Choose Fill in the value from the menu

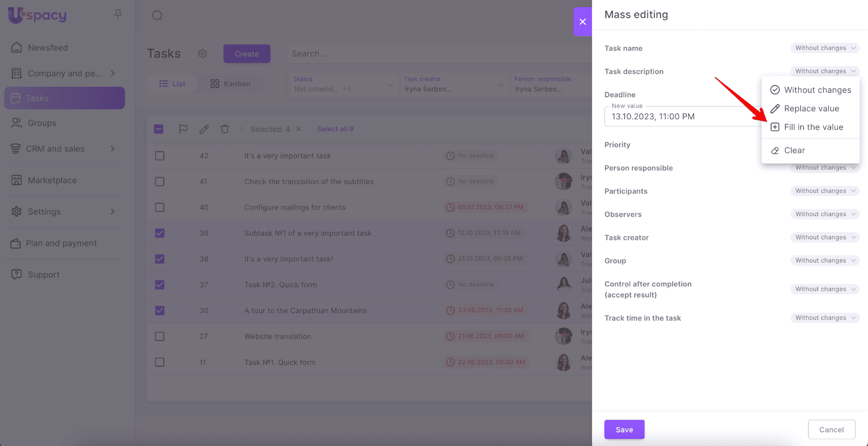(x=813, y=127)
